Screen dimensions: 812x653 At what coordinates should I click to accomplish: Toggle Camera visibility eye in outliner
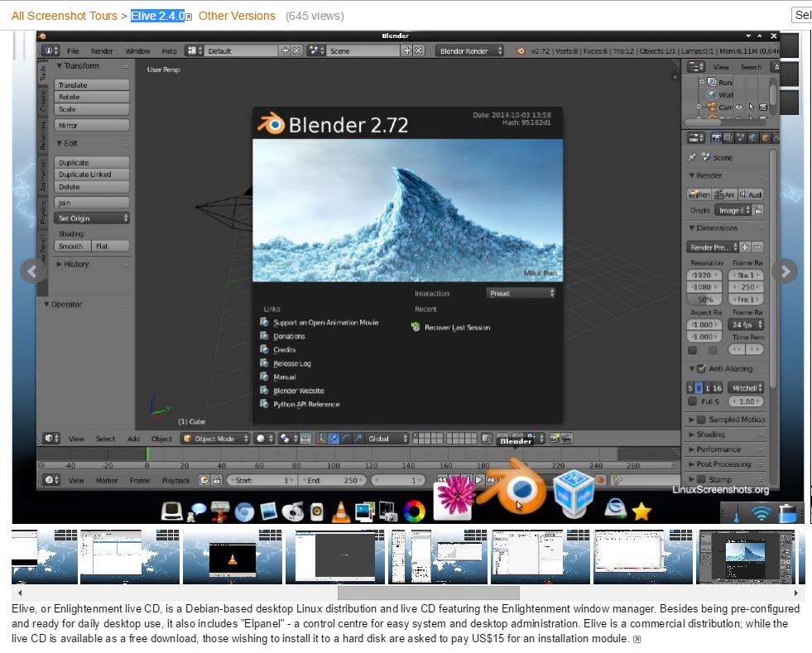pos(740,107)
